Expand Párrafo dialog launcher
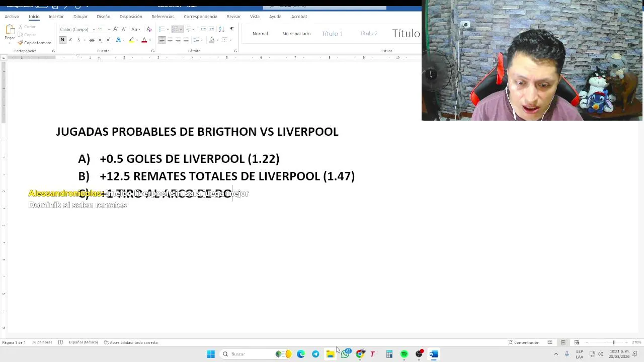 [x=235, y=51]
